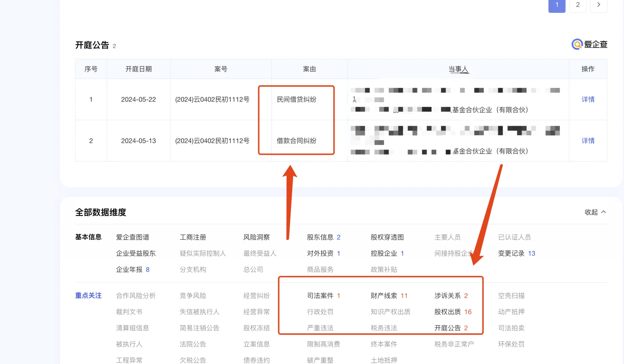Click 竞争风险 item
Image resolution: width=624 pixels, height=364 pixels.
(193, 296)
